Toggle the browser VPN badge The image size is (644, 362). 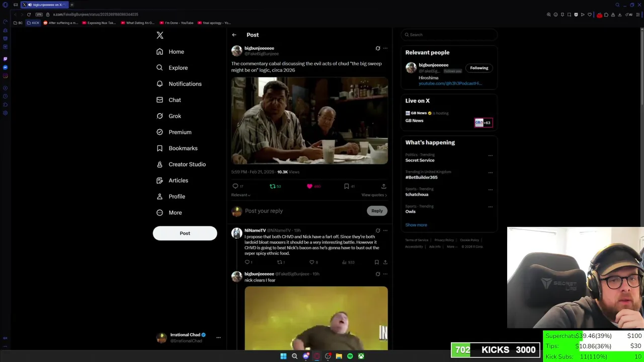pos(39,15)
